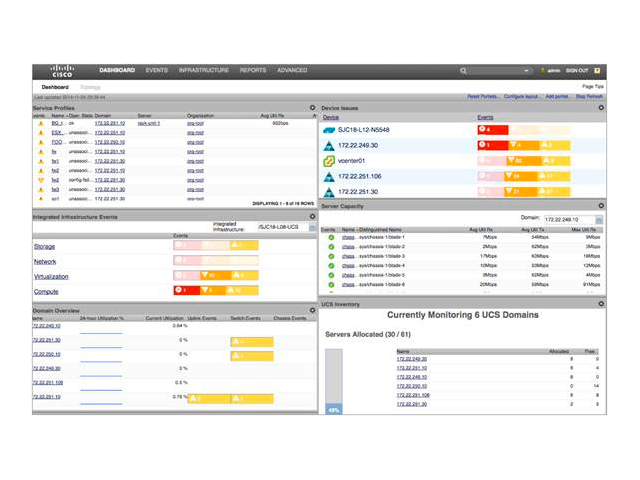This screenshot has width=640, height=480.
Task: Click the 49% servers allocated bar
Action: [334, 410]
